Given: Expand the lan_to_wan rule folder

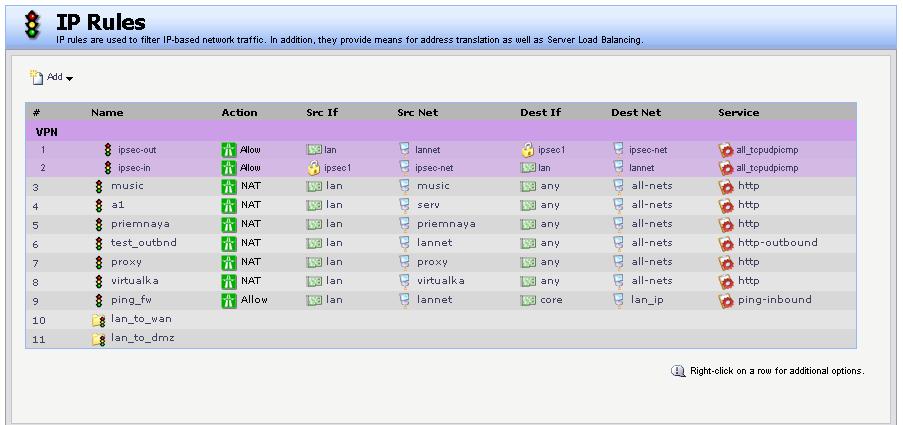Looking at the screenshot, I should pos(99,321).
